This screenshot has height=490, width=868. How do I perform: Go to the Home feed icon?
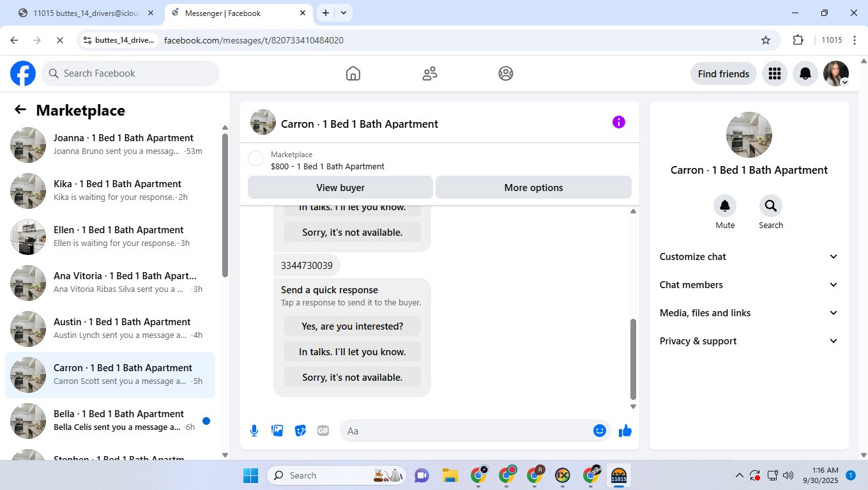[x=353, y=73]
